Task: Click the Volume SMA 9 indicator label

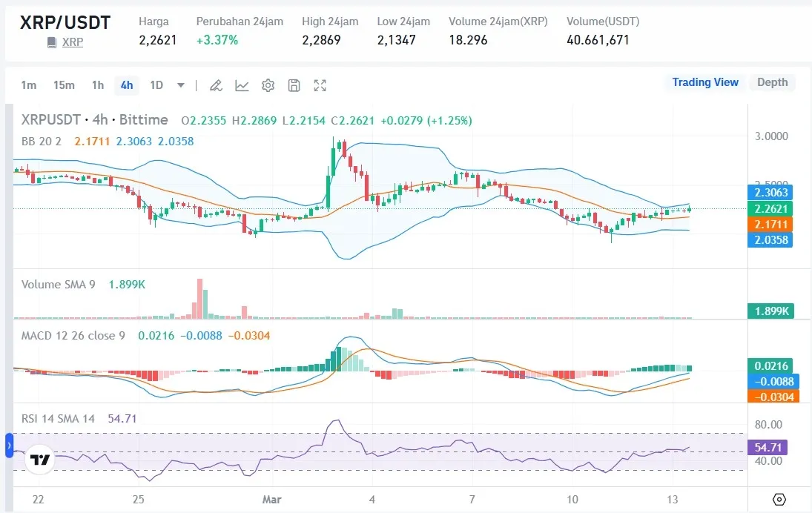Action: coord(58,284)
